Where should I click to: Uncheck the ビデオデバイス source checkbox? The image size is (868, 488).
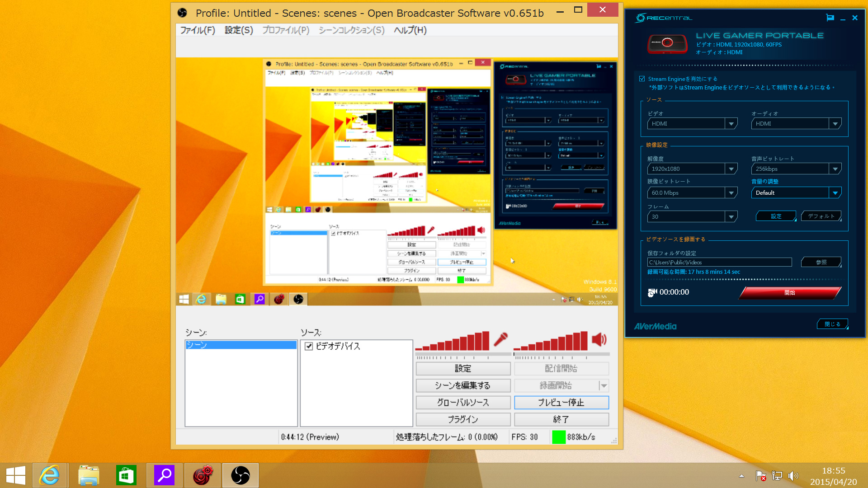pyautogui.click(x=309, y=347)
